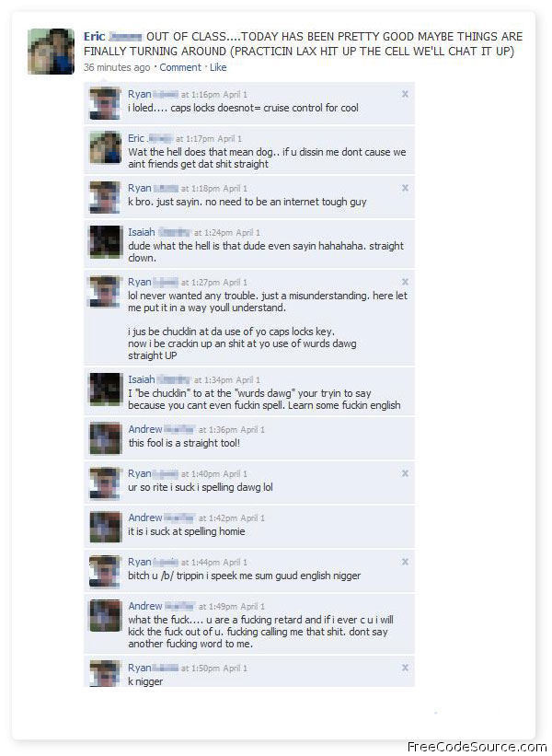Click the 36 minutes ago timestamp
552x756 pixels.
[x=117, y=67]
